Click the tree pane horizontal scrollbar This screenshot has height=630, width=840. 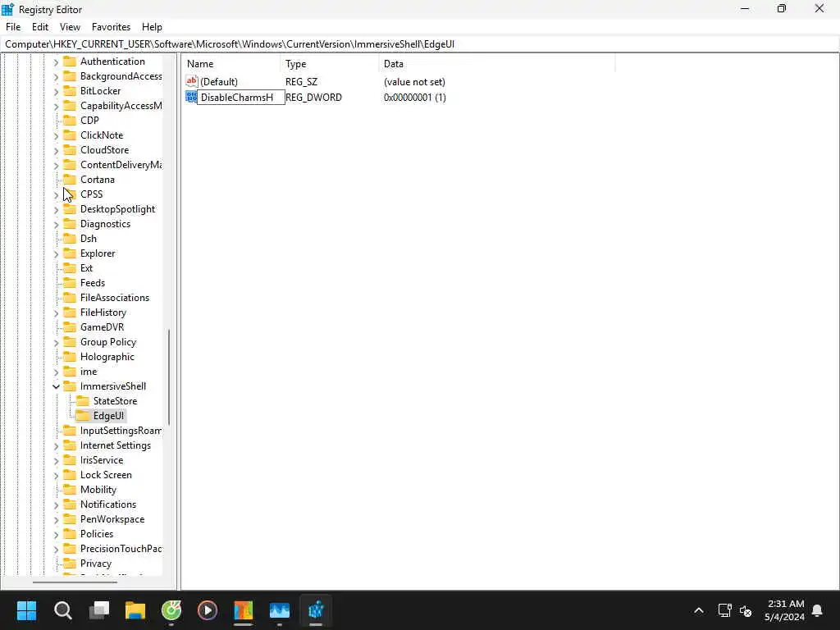75,582
